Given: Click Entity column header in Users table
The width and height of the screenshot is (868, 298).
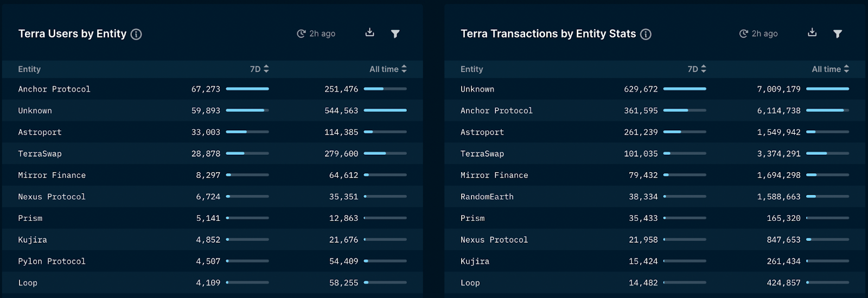Looking at the screenshot, I should (x=29, y=69).
